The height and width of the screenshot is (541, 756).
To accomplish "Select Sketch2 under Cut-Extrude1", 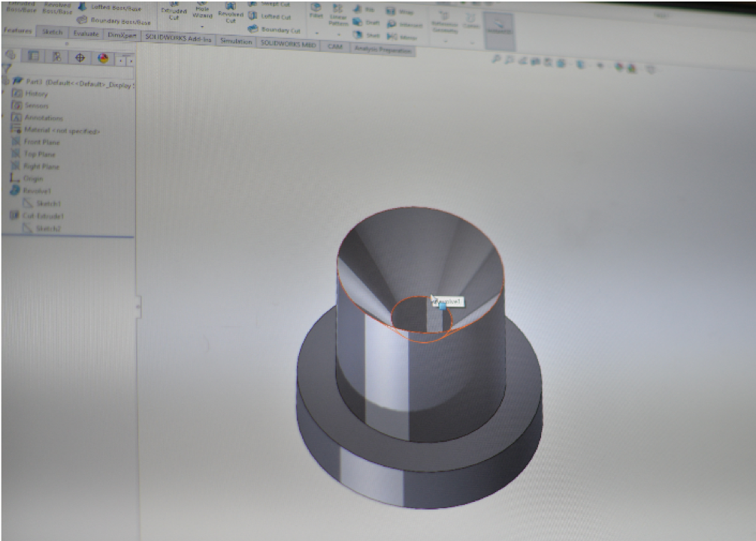I will (42, 228).
